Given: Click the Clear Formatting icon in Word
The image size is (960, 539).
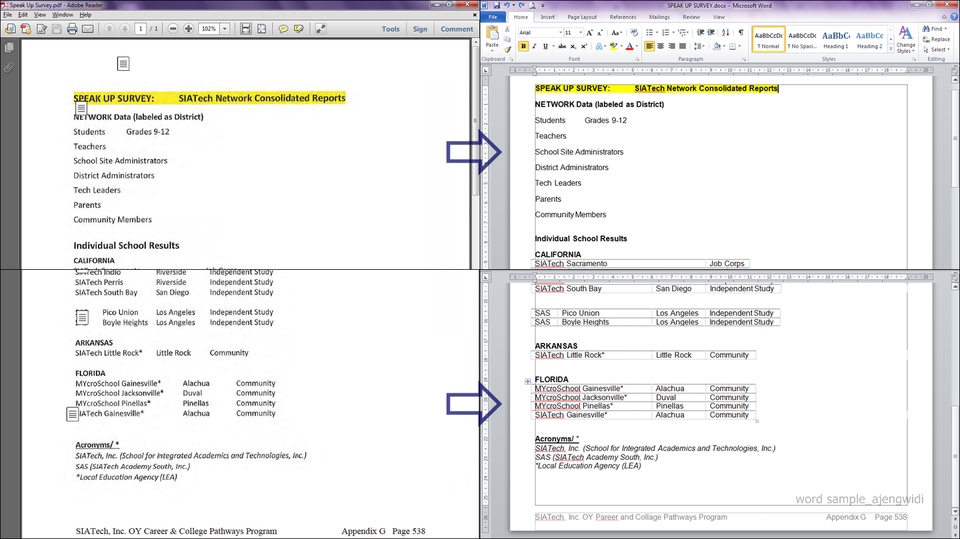Looking at the screenshot, I should tap(634, 32).
